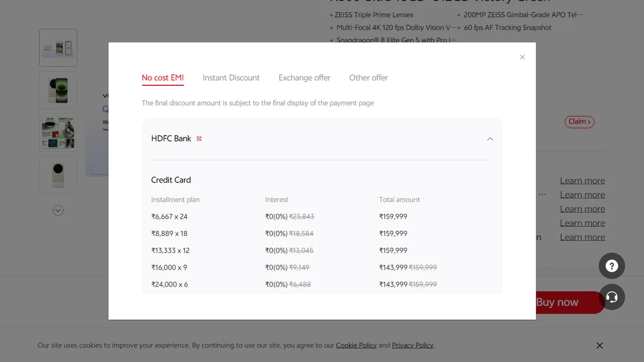Open the Exchange offer tab
The width and height of the screenshot is (644, 362).
pyautogui.click(x=304, y=78)
